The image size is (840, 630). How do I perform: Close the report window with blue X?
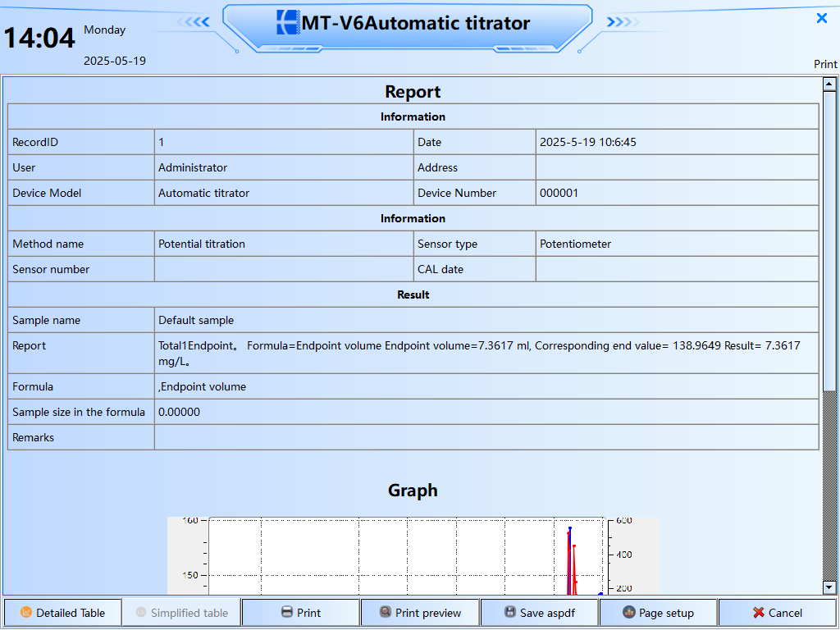coord(821,18)
